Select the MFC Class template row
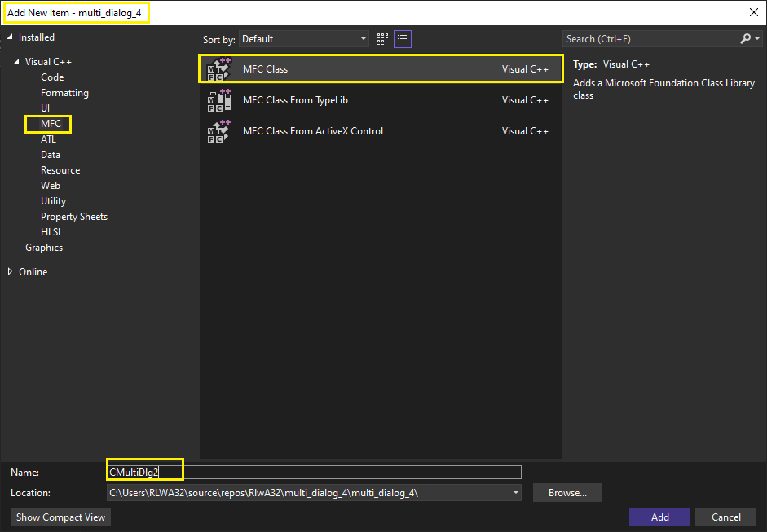Viewport: 767px width, 532px height. [x=381, y=69]
